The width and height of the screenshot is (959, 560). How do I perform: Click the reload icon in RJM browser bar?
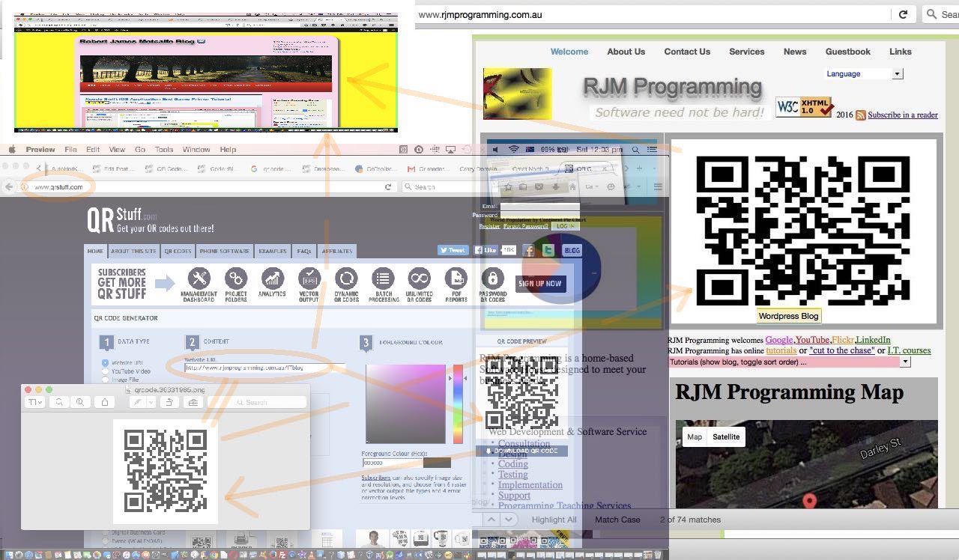903,14
